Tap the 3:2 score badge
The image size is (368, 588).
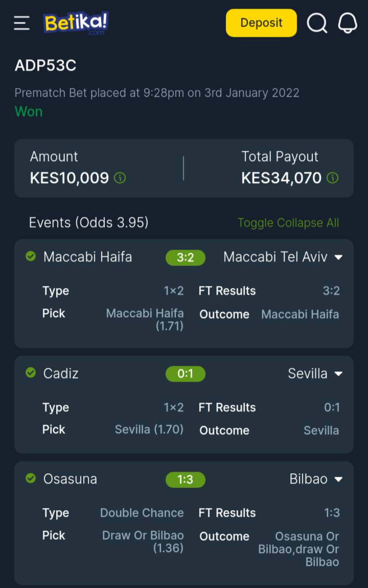coord(185,257)
